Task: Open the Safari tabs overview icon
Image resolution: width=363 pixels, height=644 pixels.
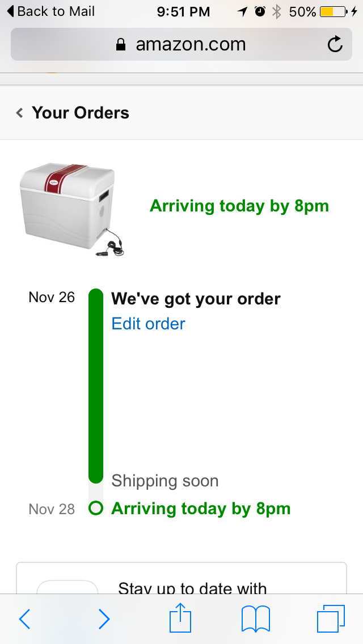Action: pyautogui.click(x=331, y=618)
